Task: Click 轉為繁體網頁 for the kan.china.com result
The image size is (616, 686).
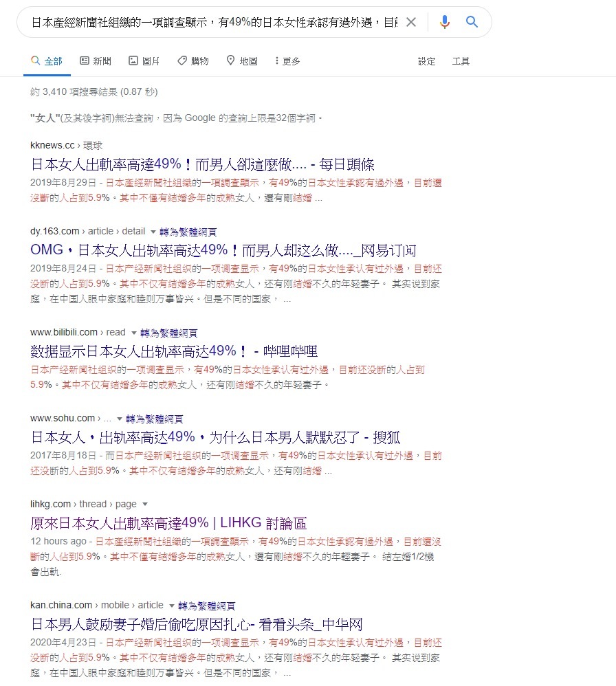Action: point(207,606)
